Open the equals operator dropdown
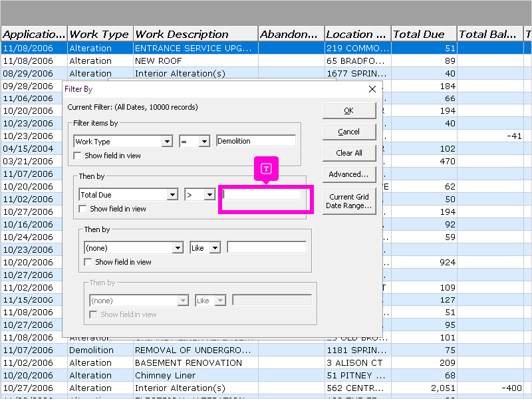This screenshot has width=532, height=399. (204, 141)
